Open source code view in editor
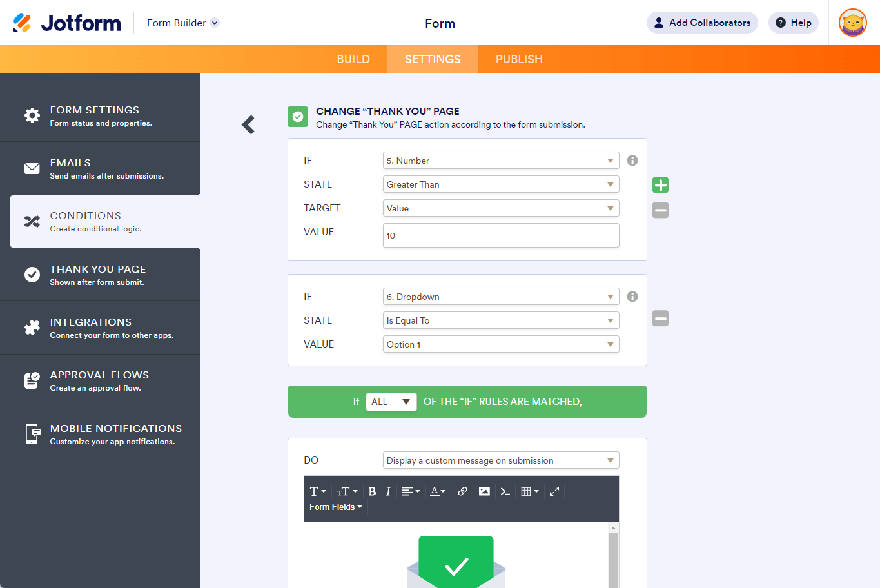Viewport: 880px width, 588px height. tap(505, 491)
